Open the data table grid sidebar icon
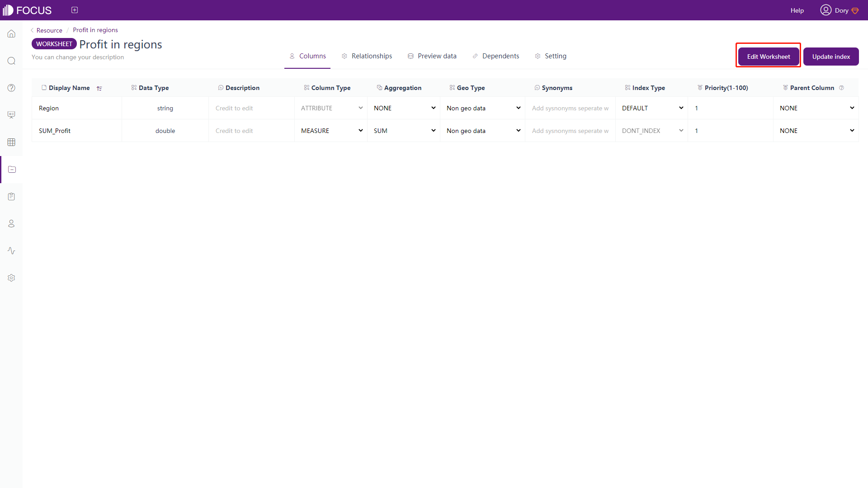Screen dimensions: 868x488 pyautogui.click(x=11, y=142)
